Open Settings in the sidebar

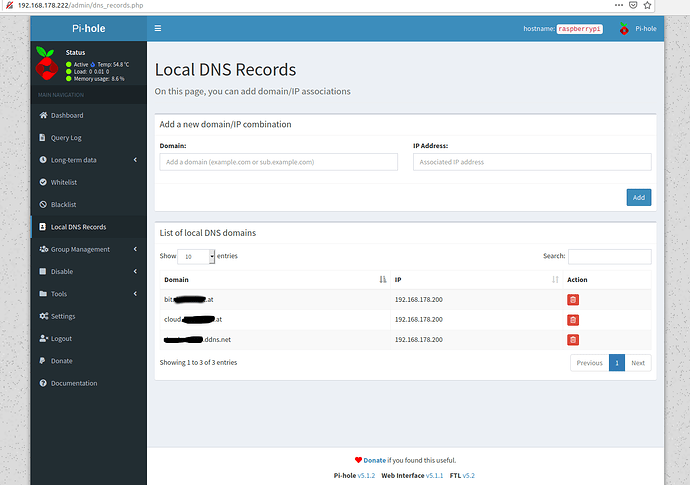click(62, 316)
